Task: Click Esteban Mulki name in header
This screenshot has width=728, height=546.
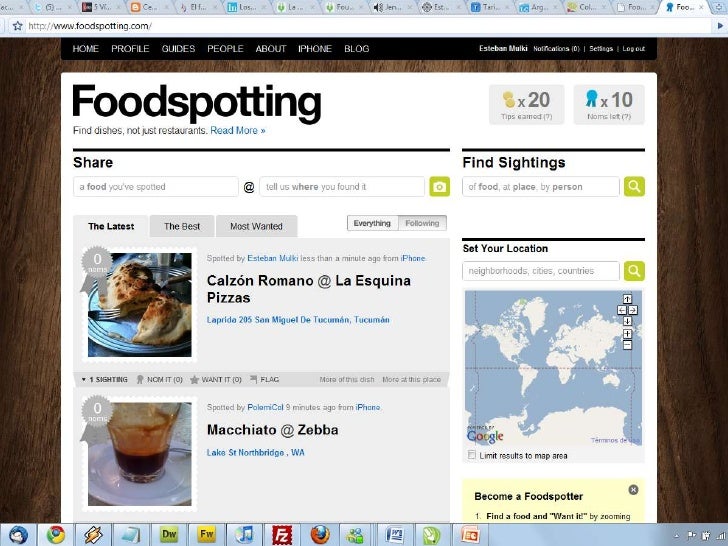Action: pyautogui.click(x=503, y=48)
